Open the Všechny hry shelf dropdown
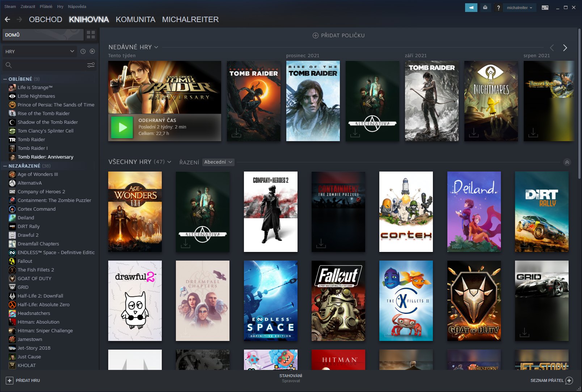 click(169, 162)
